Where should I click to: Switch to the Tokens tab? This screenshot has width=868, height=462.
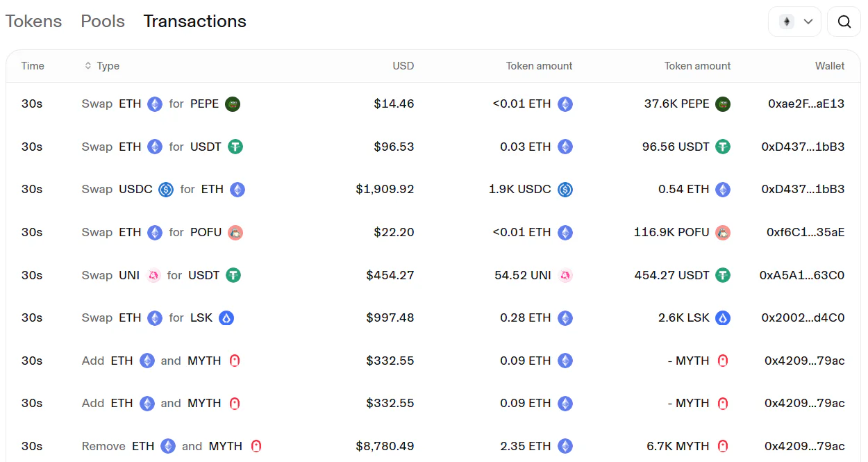coord(33,22)
